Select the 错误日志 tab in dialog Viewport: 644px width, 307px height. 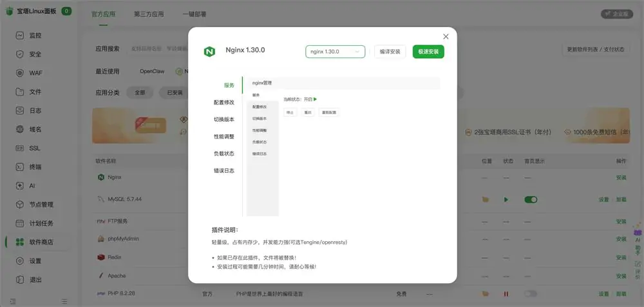click(224, 170)
